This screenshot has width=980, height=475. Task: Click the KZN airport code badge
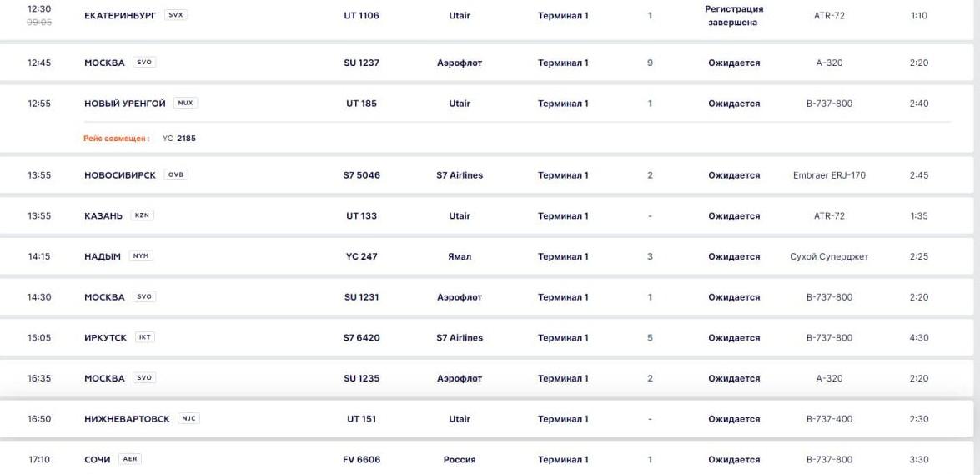click(x=142, y=215)
